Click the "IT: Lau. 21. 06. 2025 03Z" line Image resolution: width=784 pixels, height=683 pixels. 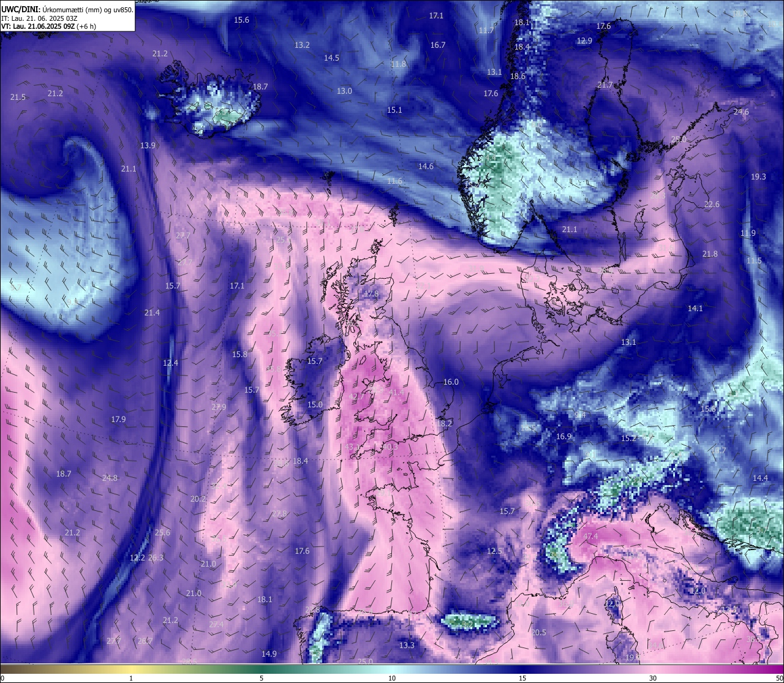click(x=39, y=18)
